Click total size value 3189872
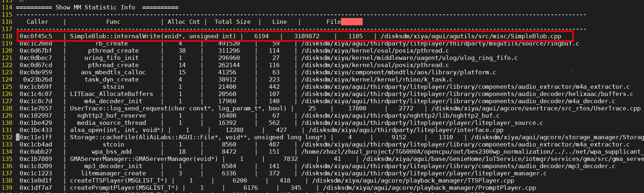The image size is (644, 193). (307, 36)
